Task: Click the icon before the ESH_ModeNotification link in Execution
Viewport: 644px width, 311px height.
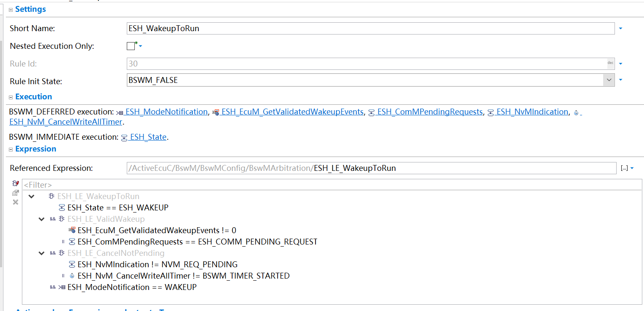Action: pos(120,112)
